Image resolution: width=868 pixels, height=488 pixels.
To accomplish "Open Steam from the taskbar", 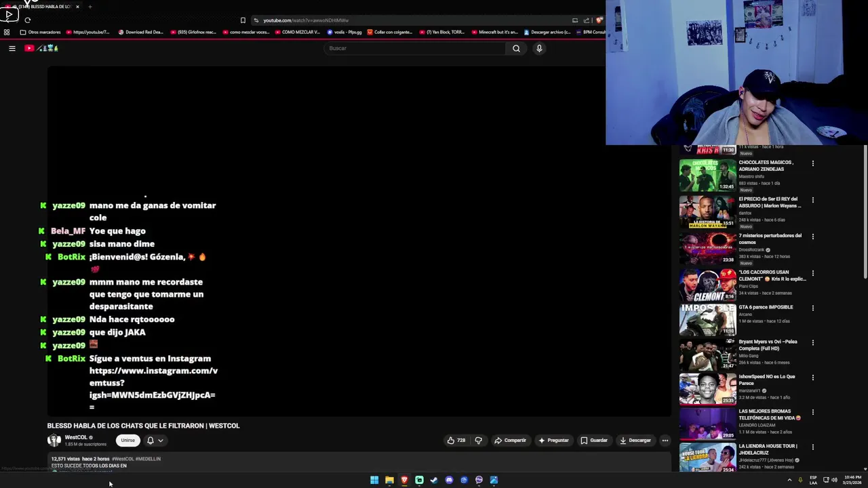I will coord(434,480).
